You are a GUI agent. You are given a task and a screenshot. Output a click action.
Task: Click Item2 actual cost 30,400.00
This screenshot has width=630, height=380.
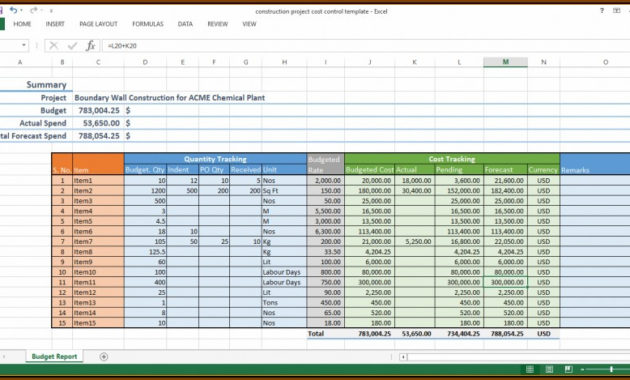click(415, 191)
